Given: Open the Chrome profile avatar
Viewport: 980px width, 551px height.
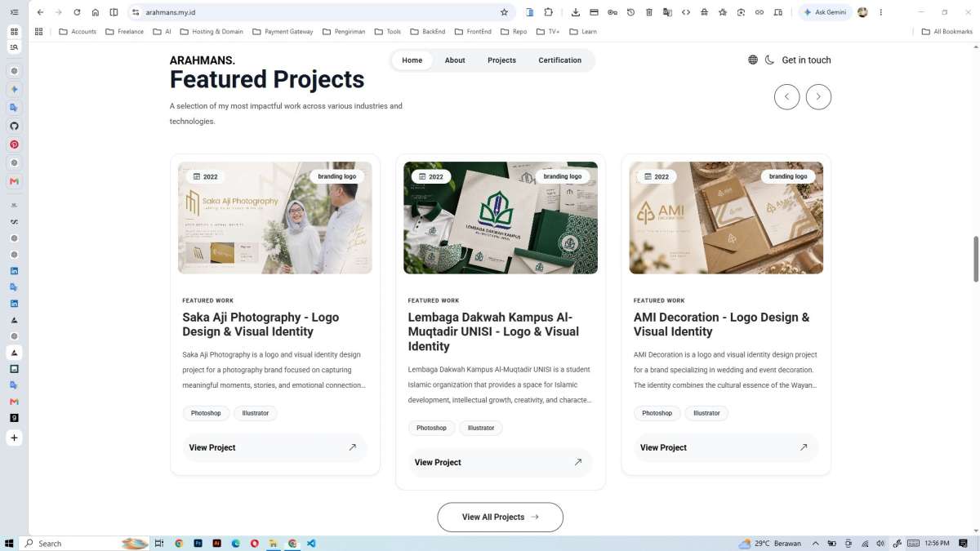Looking at the screenshot, I should [x=862, y=12].
